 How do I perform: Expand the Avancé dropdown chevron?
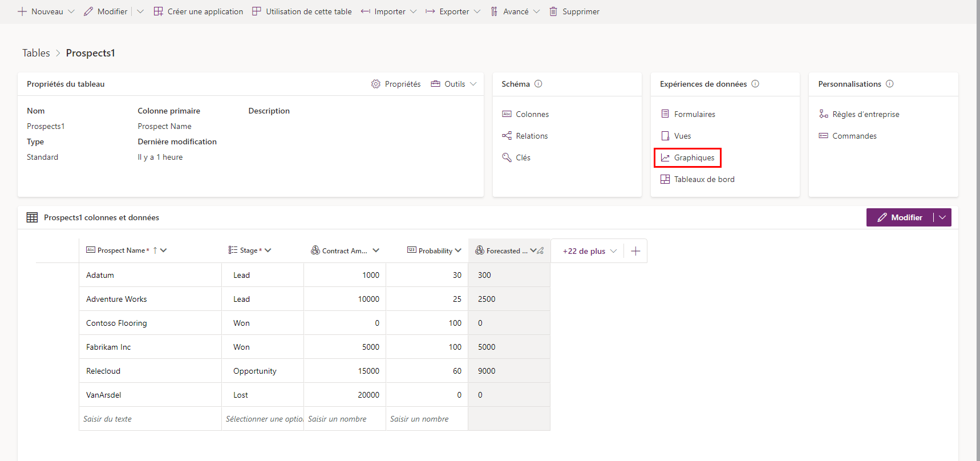537,11
